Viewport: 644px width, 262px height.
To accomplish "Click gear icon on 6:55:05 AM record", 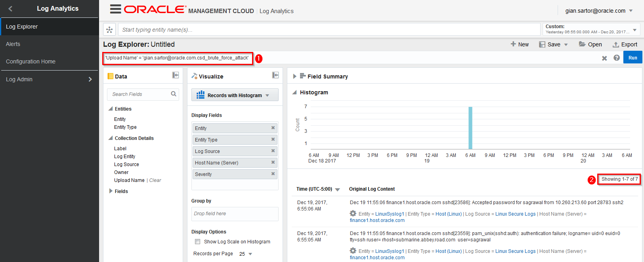I will click(353, 251).
